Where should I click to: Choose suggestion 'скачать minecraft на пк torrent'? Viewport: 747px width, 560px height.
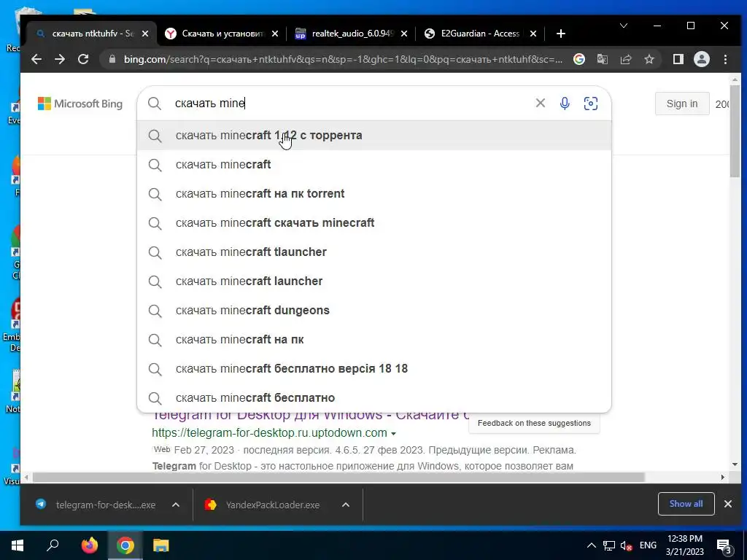tap(374, 194)
